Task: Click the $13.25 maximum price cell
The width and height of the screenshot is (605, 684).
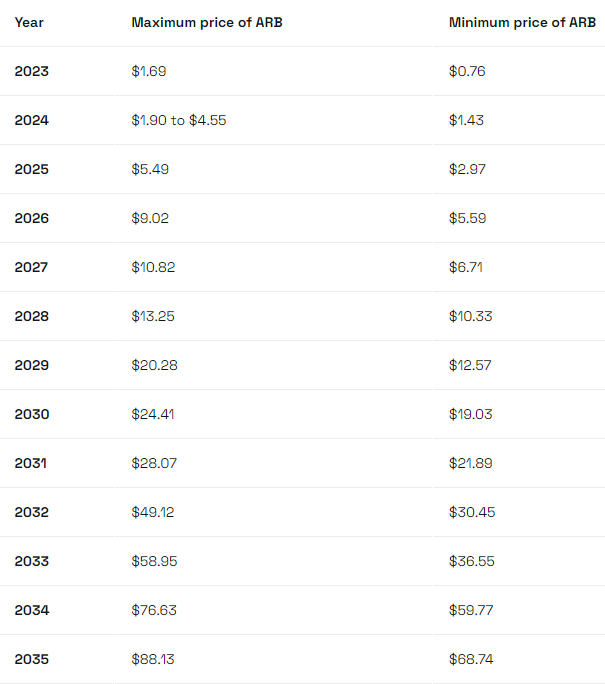Action: point(153,316)
